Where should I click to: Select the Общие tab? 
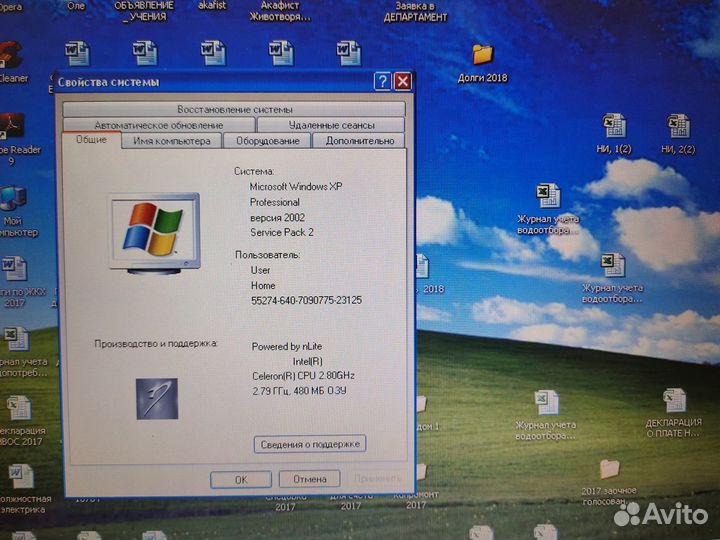coord(91,140)
